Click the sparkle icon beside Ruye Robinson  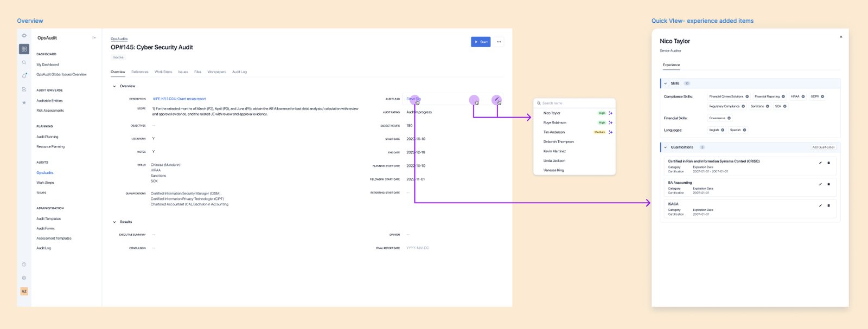tap(610, 122)
